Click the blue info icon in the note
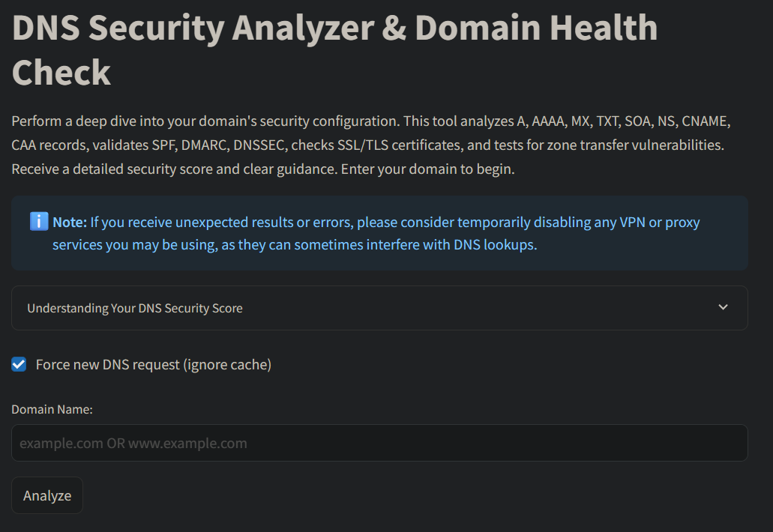This screenshot has width=773, height=532. (x=39, y=222)
